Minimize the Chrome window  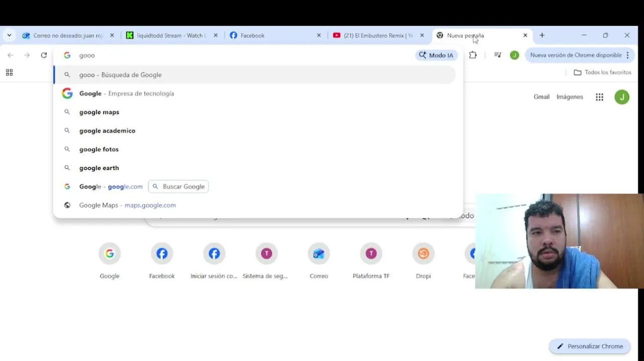(584, 36)
